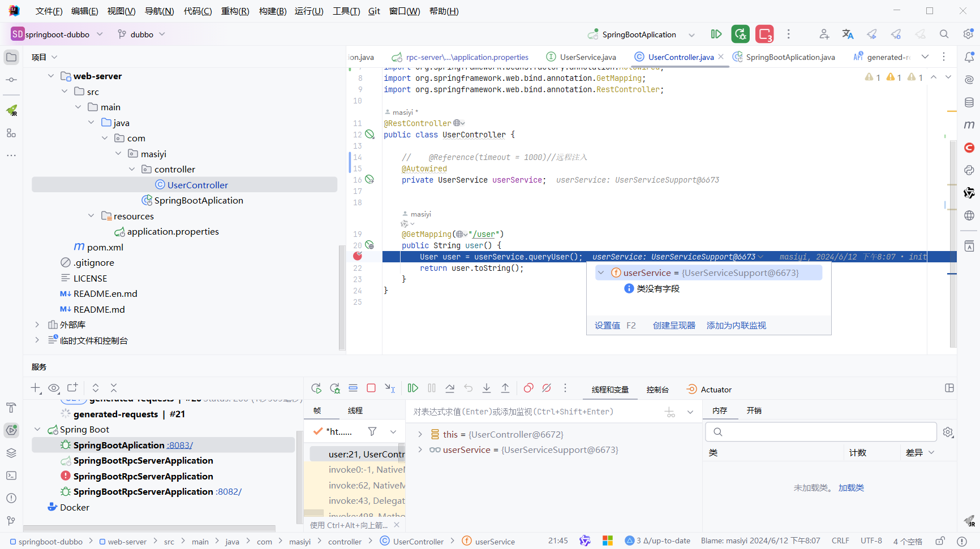Image resolution: width=980 pixels, height=549 pixels.
Task: Collapse the Spring Boot services node
Action: pyautogui.click(x=37, y=430)
